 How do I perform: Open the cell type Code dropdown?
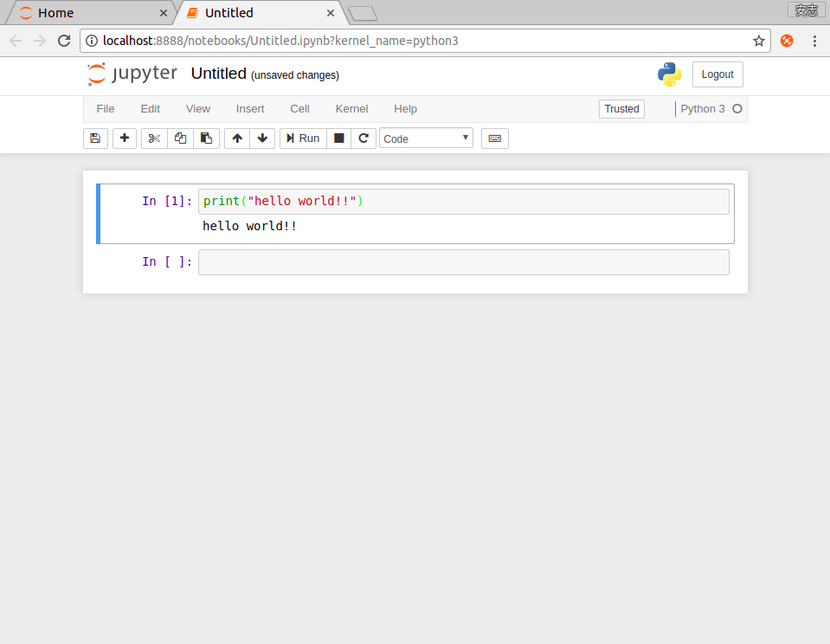(x=426, y=138)
